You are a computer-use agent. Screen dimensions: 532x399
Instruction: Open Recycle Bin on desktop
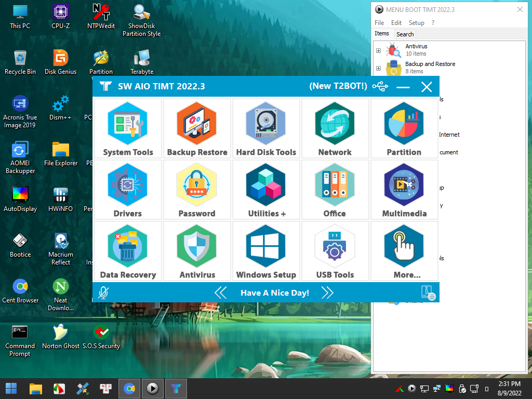pyautogui.click(x=20, y=62)
